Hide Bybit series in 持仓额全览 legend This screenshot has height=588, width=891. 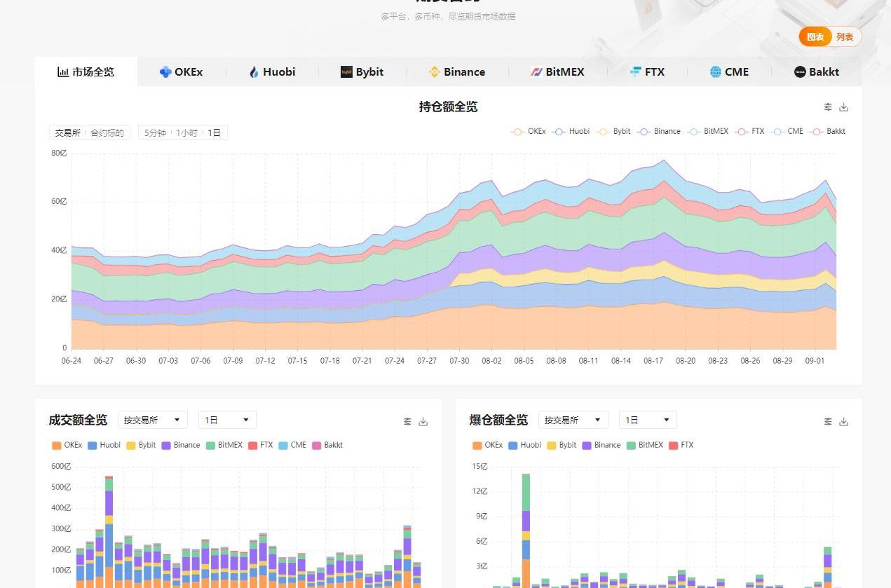click(x=613, y=131)
